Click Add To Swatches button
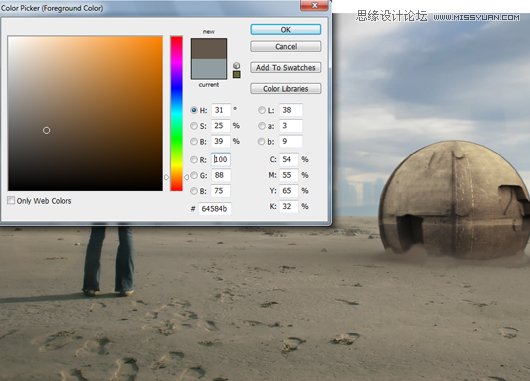Viewport: 530px width, 381px height. [x=286, y=68]
